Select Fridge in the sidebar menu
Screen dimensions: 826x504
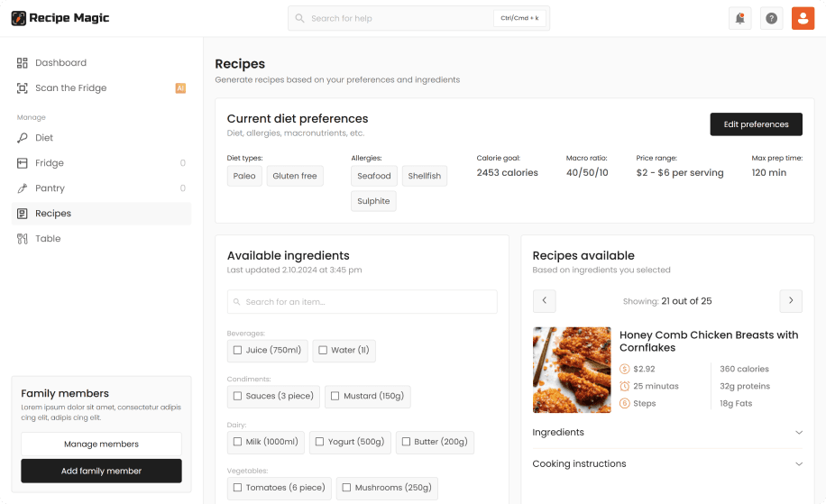click(50, 163)
